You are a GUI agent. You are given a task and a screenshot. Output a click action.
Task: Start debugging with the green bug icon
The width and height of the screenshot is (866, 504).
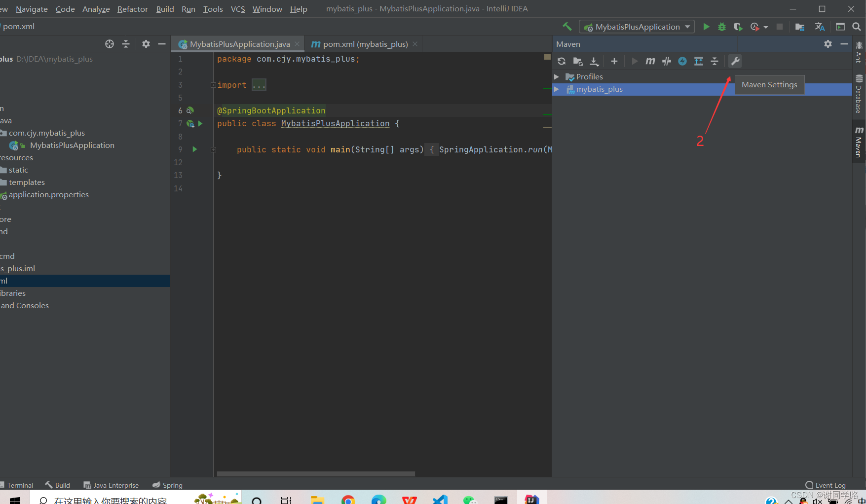click(722, 27)
